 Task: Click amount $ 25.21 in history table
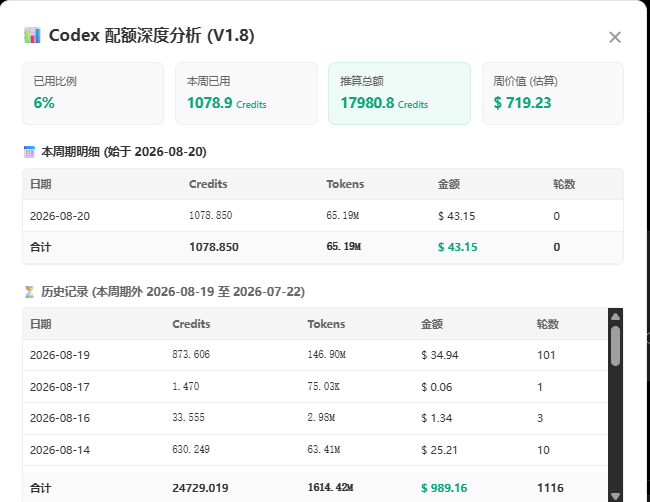click(439, 450)
